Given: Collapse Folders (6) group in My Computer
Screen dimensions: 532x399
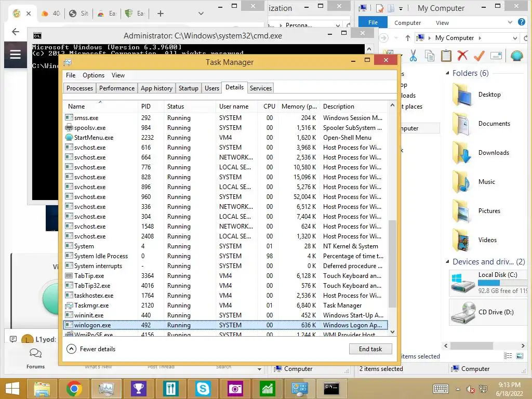Looking at the screenshot, I should (447, 73).
